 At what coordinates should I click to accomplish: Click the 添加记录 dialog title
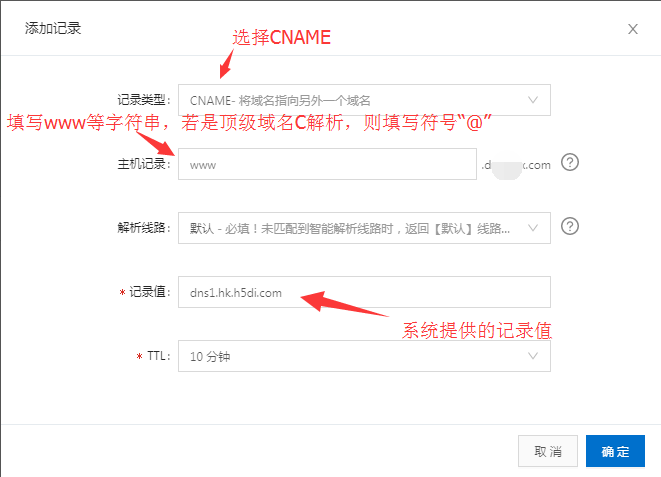point(53,28)
